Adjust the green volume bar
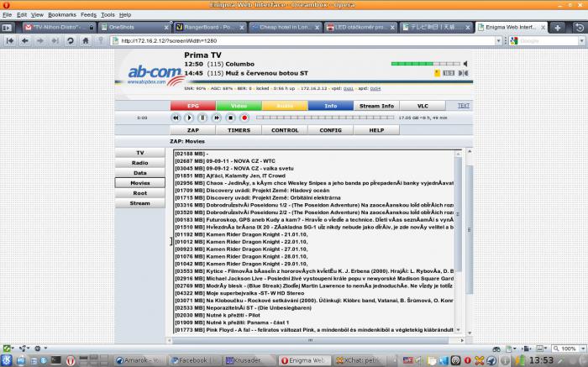 426,64
